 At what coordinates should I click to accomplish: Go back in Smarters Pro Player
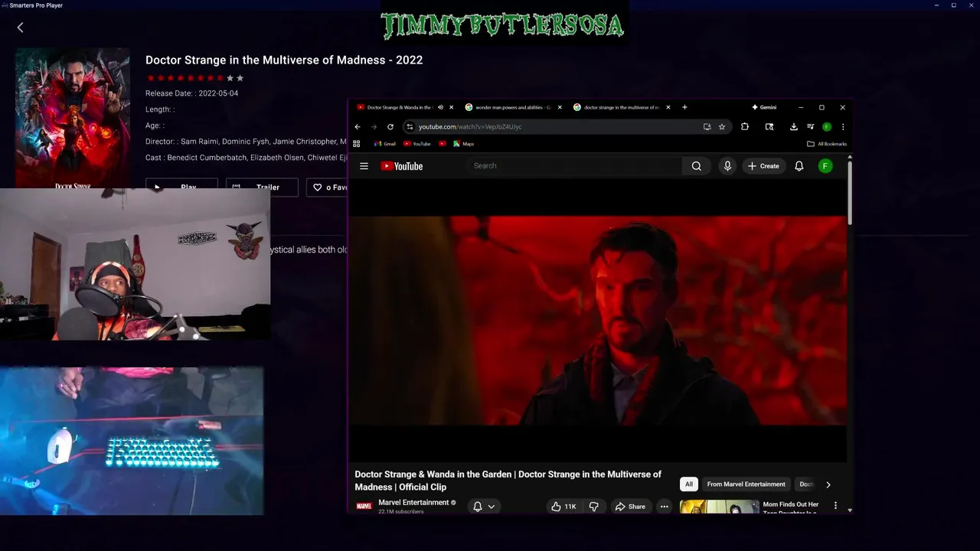[20, 28]
